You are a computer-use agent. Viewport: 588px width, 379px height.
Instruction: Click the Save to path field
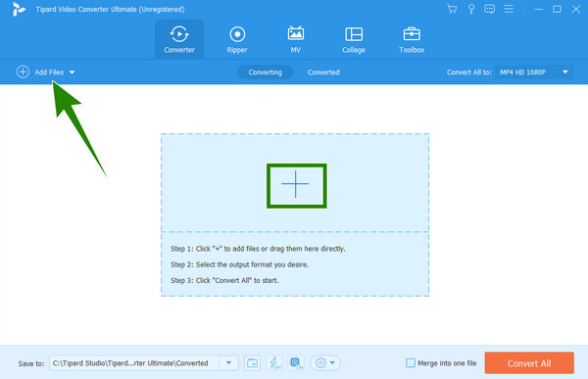134,363
